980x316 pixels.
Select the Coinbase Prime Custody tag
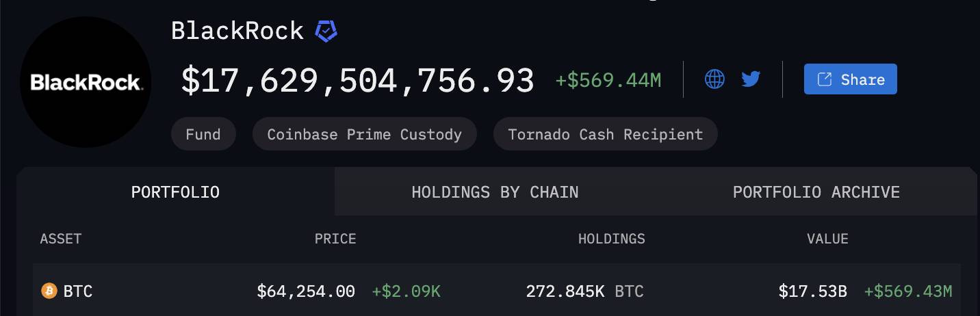pos(364,134)
